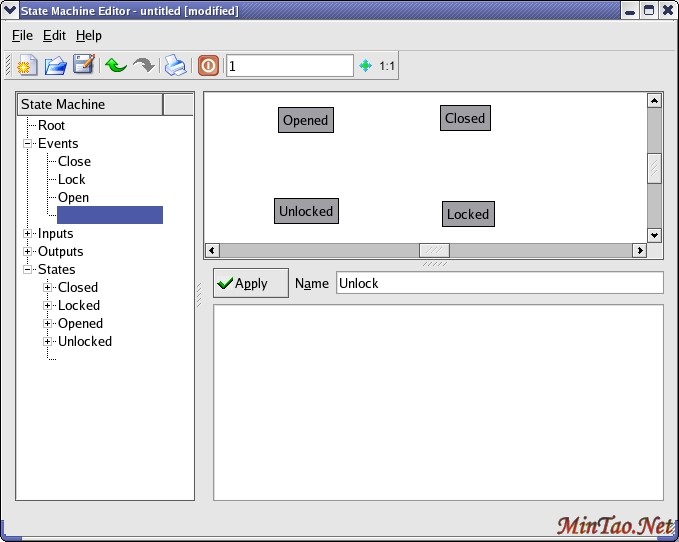The width and height of the screenshot is (679, 542).
Task: Click the Save toolbar icon
Action: pos(84,66)
